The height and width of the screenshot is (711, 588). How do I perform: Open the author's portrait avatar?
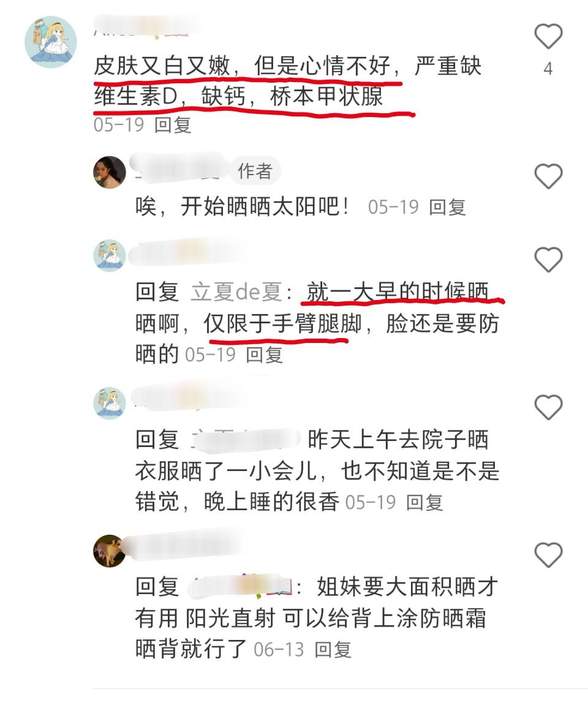[x=109, y=172]
